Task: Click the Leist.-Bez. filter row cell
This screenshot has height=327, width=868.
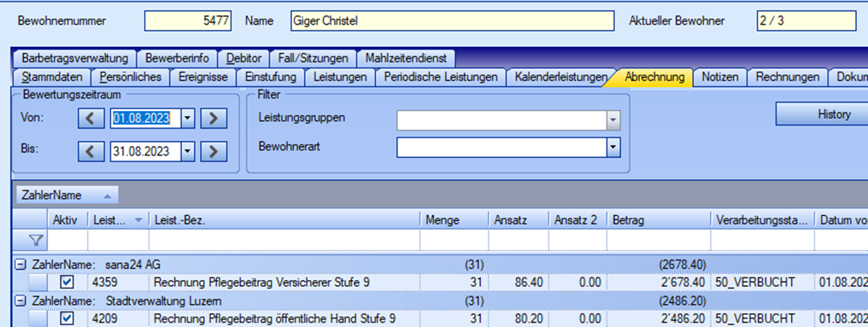Action: pos(284,240)
